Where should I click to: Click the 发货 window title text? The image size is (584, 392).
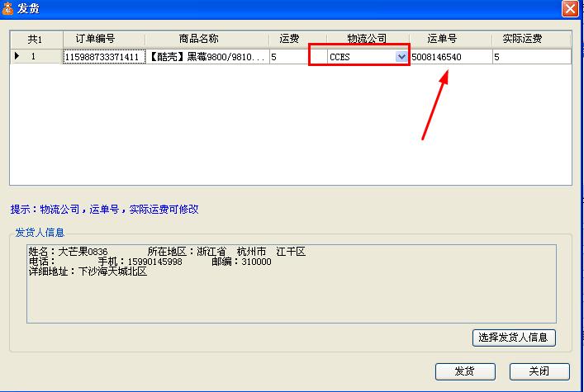click(28, 8)
